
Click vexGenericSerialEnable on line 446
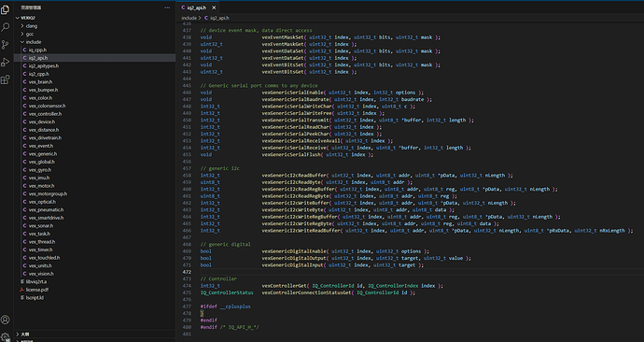tap(292, 93)
